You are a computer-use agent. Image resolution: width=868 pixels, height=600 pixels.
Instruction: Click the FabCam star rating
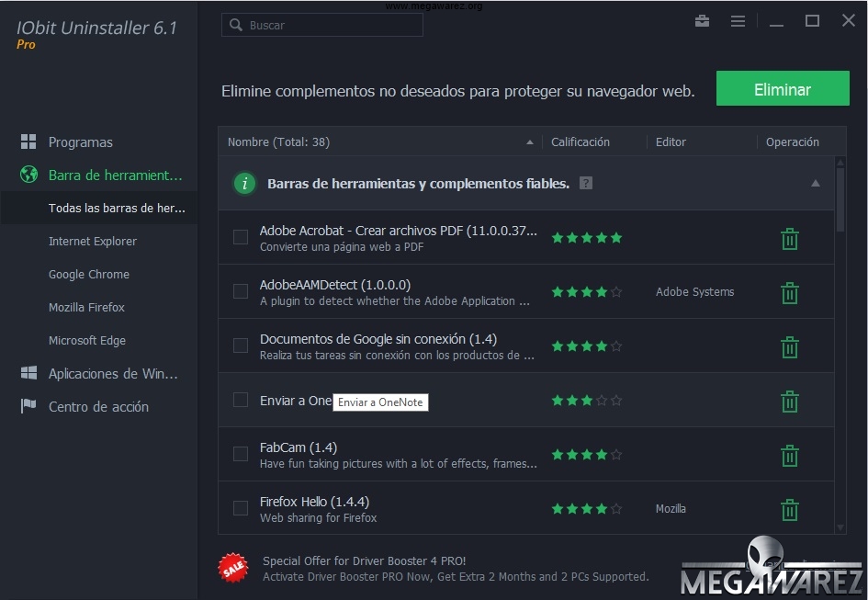point(587,455)
